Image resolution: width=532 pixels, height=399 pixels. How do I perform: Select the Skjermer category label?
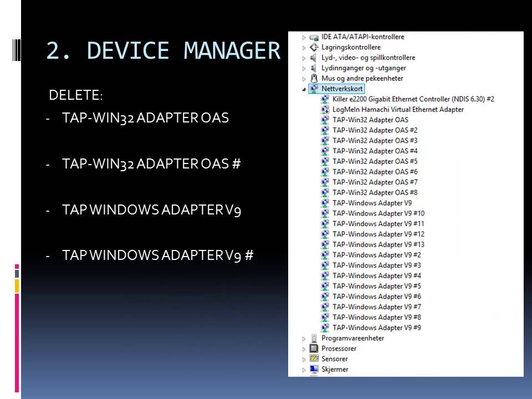coord(335,369)
